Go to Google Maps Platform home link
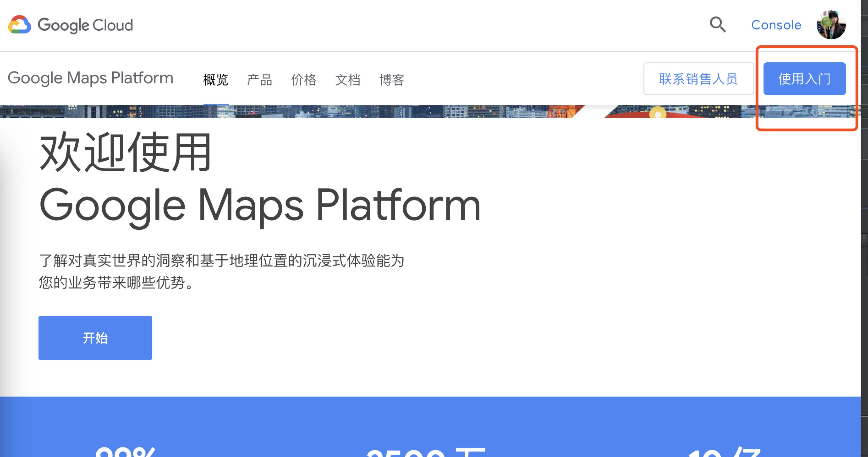 coord(90,79)
